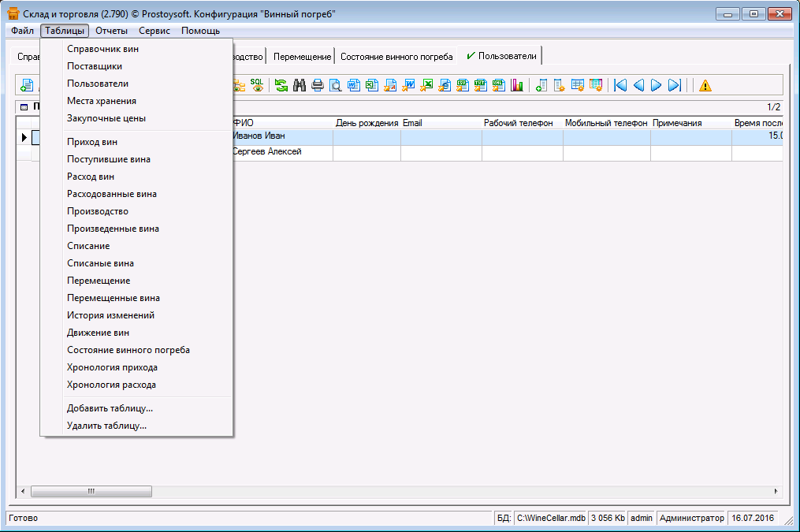Click 'Удалить таблицу...' menu item
This screenshot has height=532, width=800.
(x=106, y=426)
